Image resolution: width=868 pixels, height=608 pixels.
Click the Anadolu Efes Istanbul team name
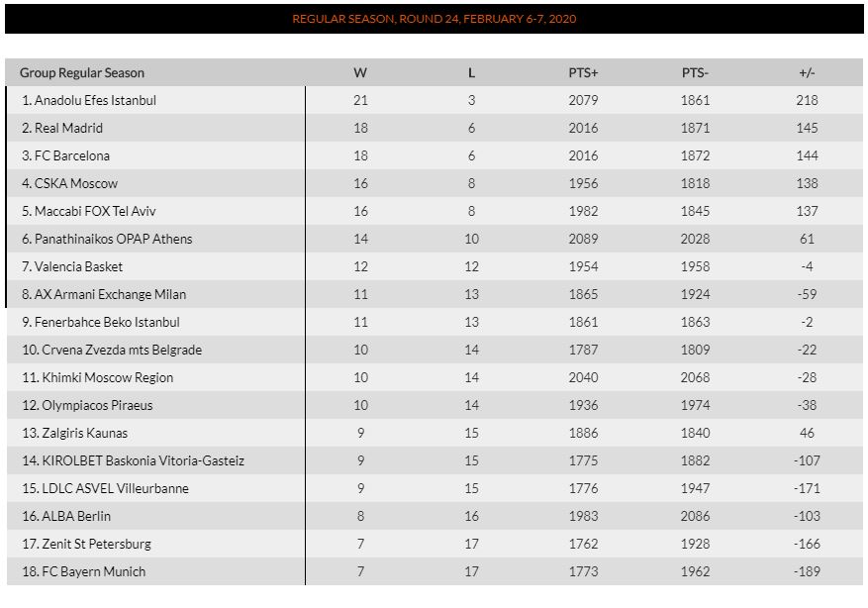pos(95,100)
